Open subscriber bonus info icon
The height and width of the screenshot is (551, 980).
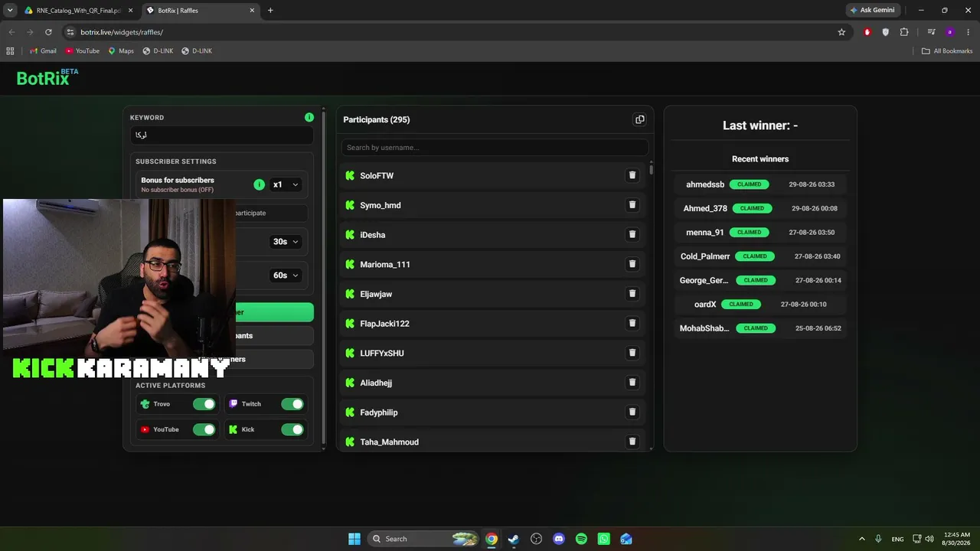click(x=259, y=184)
